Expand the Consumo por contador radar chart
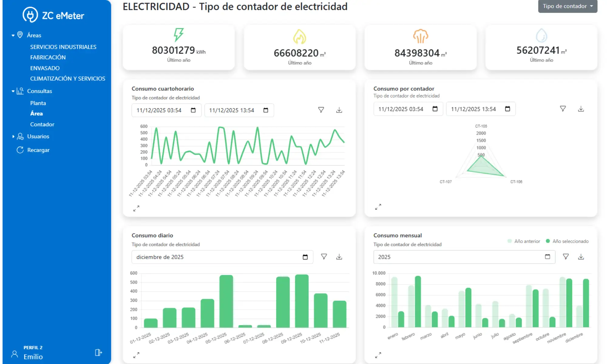 (378, 207)
